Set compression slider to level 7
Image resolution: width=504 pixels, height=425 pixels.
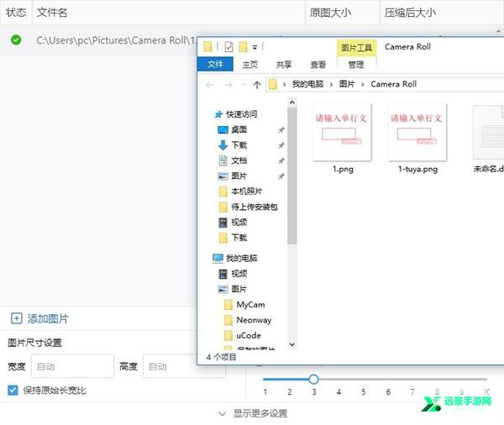[412, 380]
